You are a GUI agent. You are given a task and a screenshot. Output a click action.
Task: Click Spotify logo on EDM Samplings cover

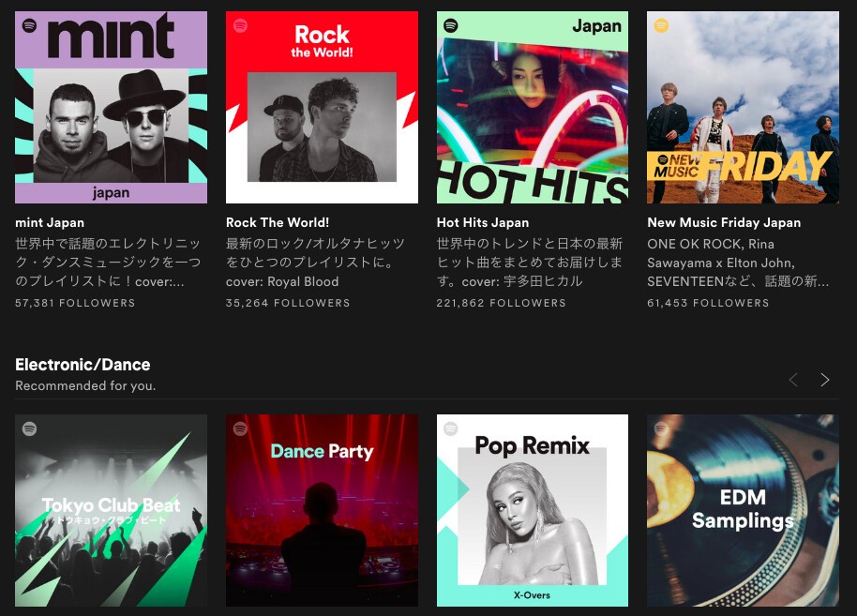pos(661,429)
